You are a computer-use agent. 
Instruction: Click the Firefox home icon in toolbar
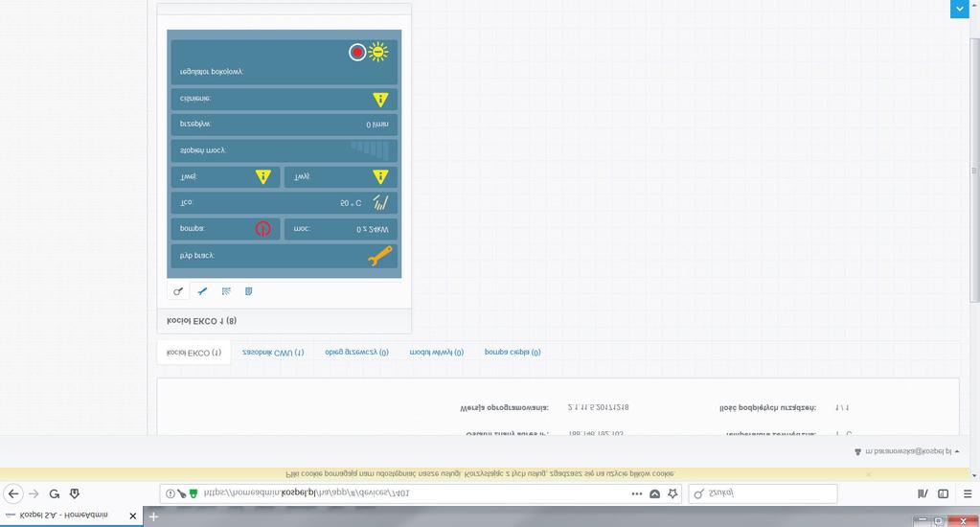coord(75,493)
